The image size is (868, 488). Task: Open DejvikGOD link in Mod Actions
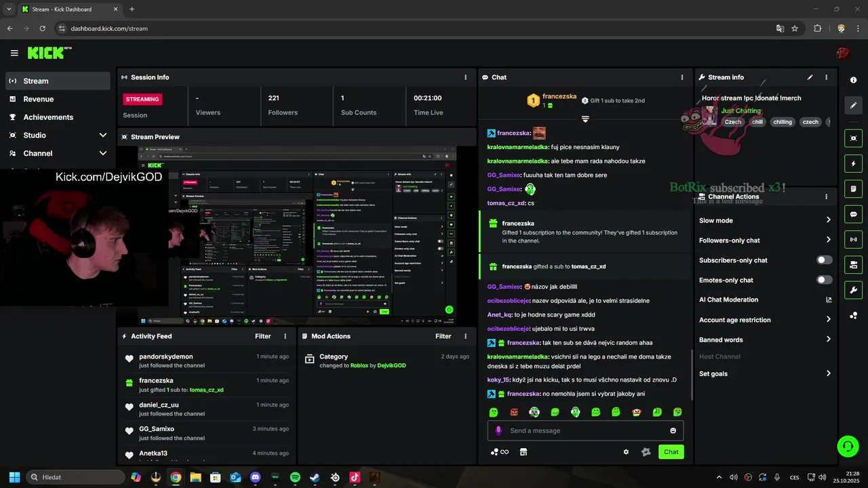391,365
